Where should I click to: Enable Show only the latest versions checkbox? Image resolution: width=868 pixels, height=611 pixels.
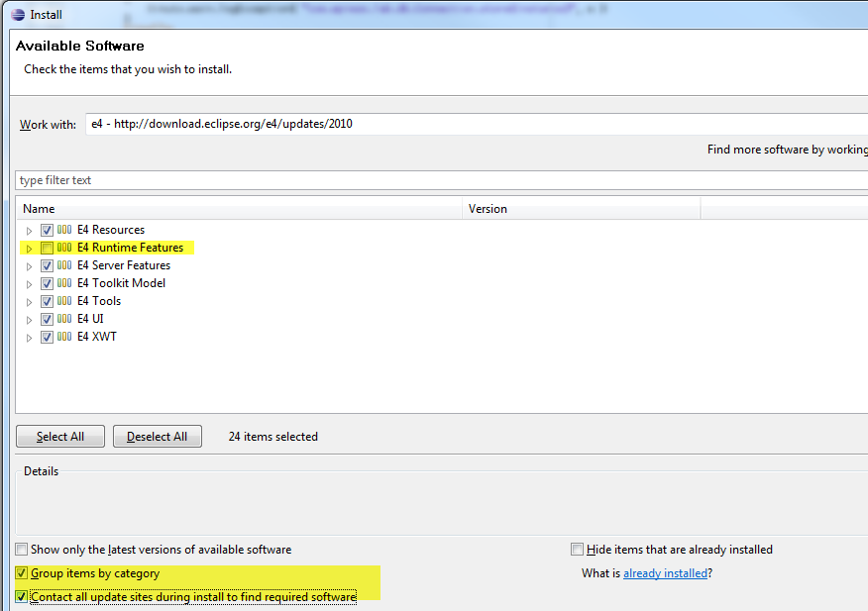coord(21,549)
